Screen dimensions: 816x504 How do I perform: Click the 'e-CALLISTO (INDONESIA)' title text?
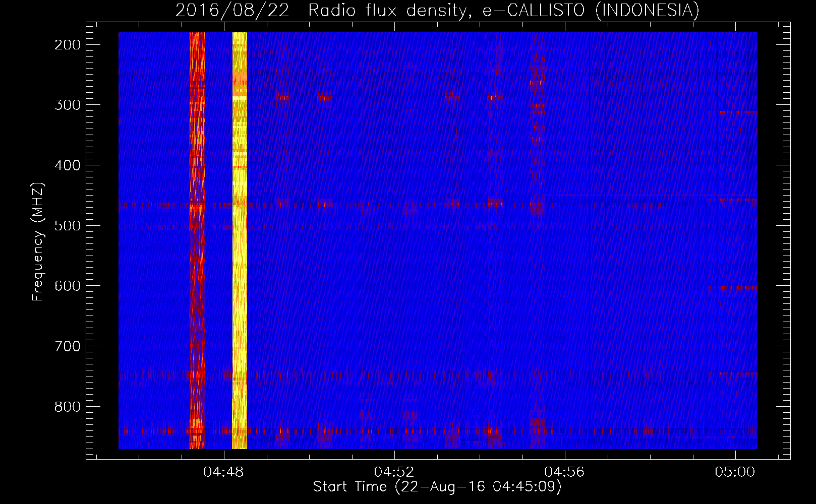point(591,10)
